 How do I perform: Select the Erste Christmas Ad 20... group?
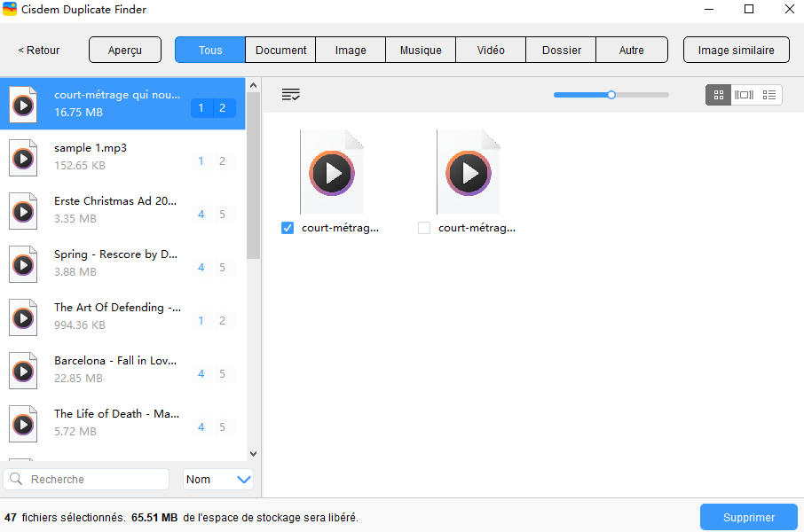click(x=122, y=209)
